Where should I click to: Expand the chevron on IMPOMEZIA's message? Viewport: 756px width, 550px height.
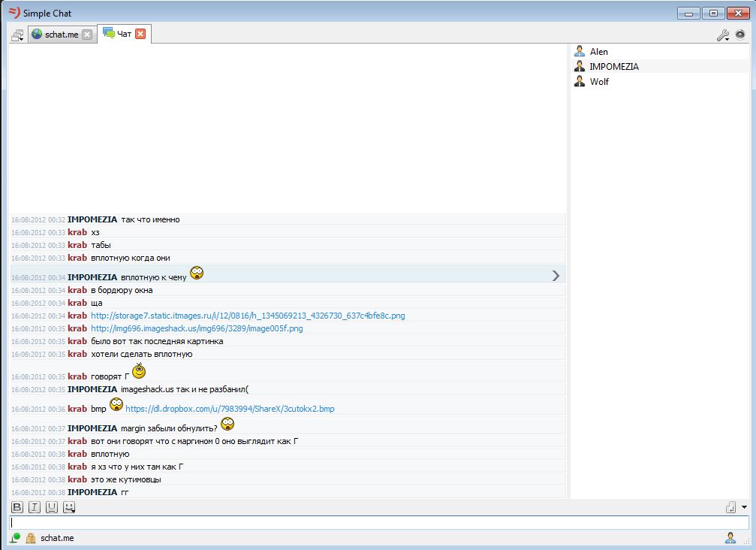pos(556,275)
